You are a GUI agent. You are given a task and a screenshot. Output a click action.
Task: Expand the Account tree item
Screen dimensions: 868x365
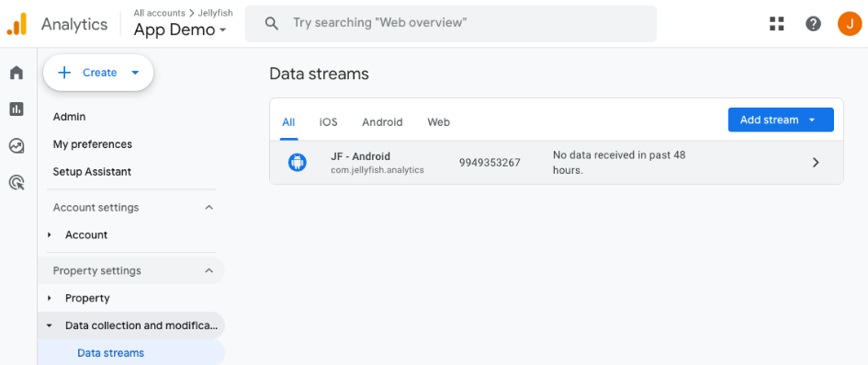(50, 234)
